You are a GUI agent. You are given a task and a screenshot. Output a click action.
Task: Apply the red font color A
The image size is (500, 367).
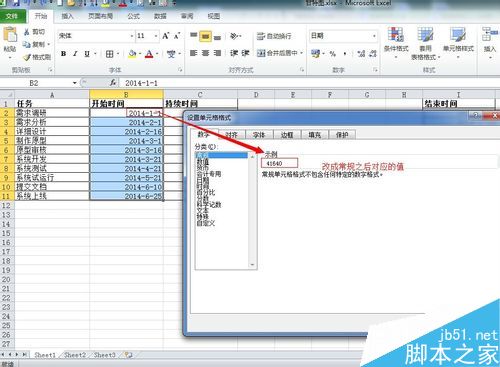coord(149,54)
